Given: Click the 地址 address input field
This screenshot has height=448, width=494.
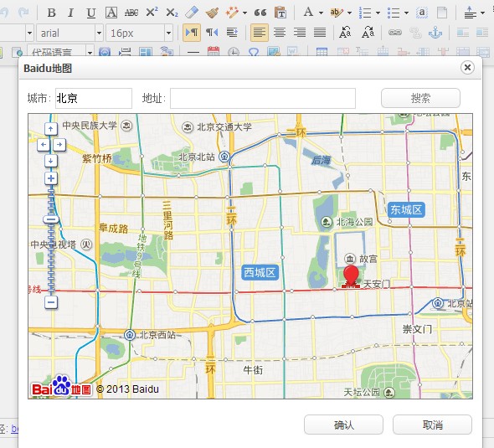Looking at the screenshot, I should tap(263, 98).
